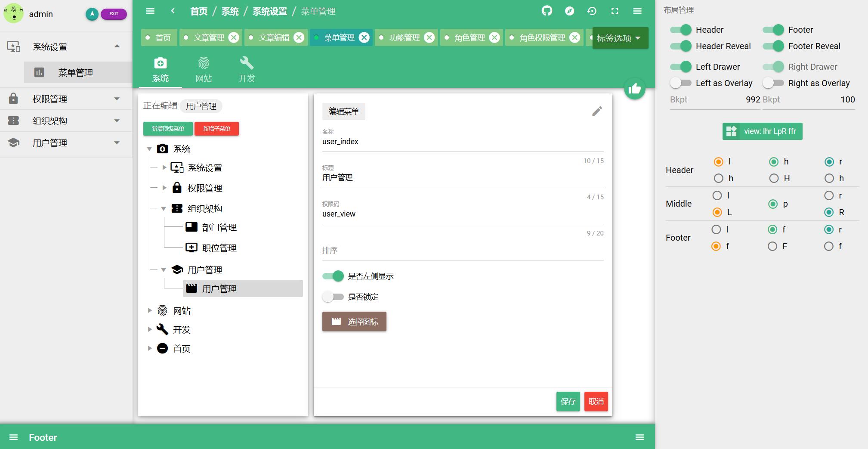
Task: Switch to 开发 module tab
Action: (x=247, y=69)
